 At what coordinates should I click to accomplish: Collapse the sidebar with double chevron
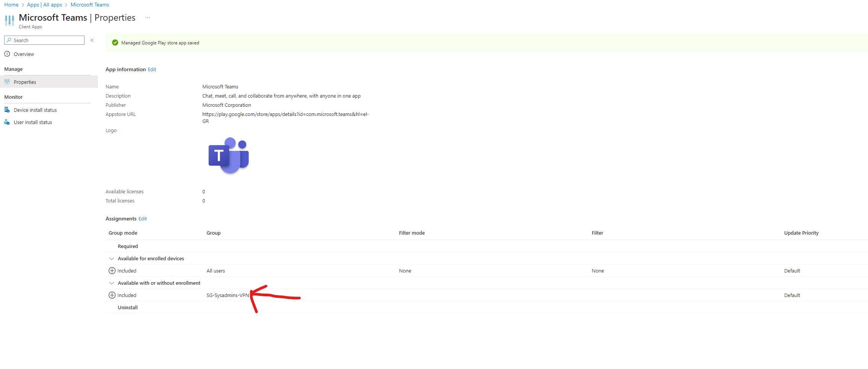coord(92,40)
